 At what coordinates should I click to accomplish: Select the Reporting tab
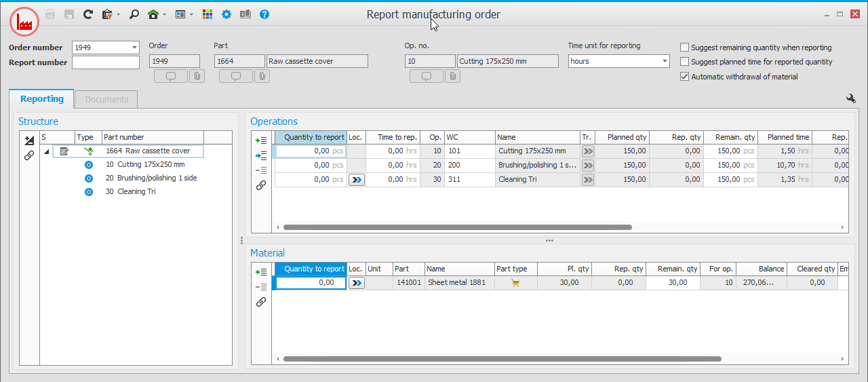42,99
